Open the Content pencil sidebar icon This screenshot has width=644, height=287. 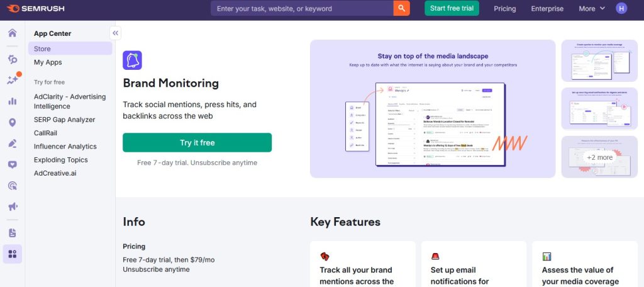pos(13,143)
